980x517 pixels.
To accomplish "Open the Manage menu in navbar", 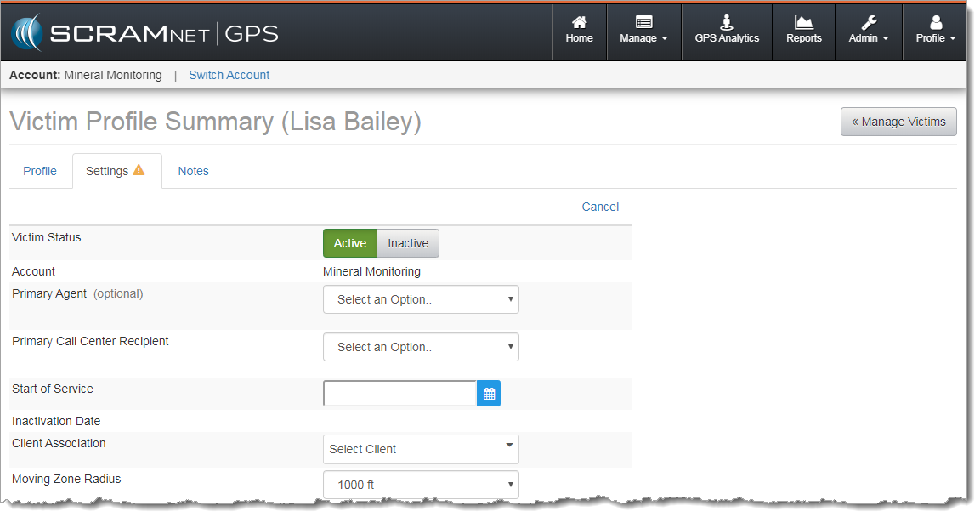I will tap(643, 31).
